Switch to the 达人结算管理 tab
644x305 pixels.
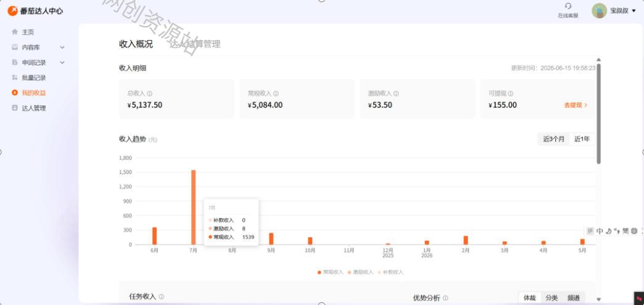(195, 44)
